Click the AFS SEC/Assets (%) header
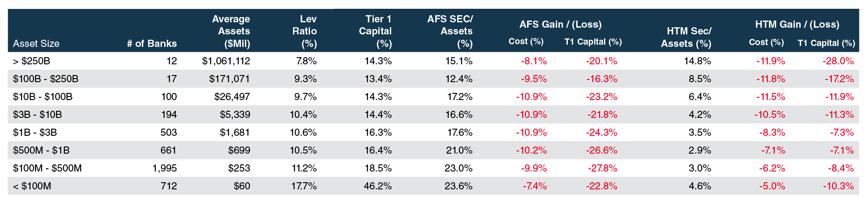The width and height of the screenshot is (868, 201). (450, 31)
